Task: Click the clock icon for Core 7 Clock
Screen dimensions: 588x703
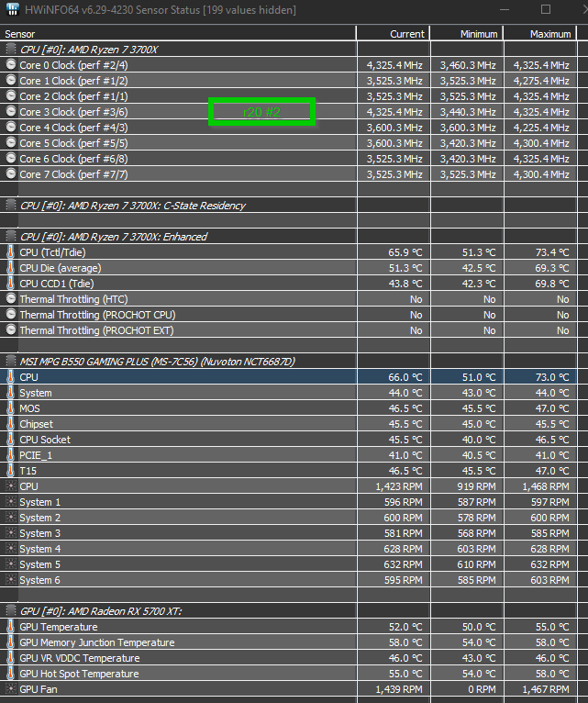Action: pos(11,174)
